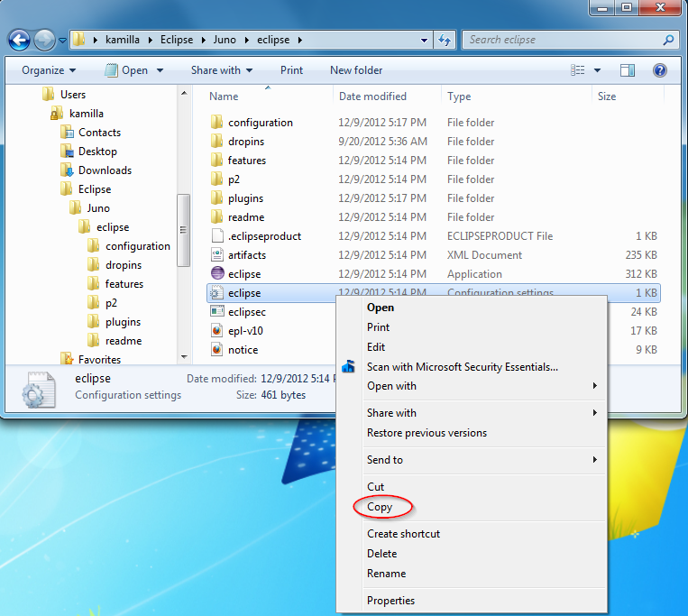Screen dimensions: 688x616
Task: Click the New folder button
Action: (356, 70)
